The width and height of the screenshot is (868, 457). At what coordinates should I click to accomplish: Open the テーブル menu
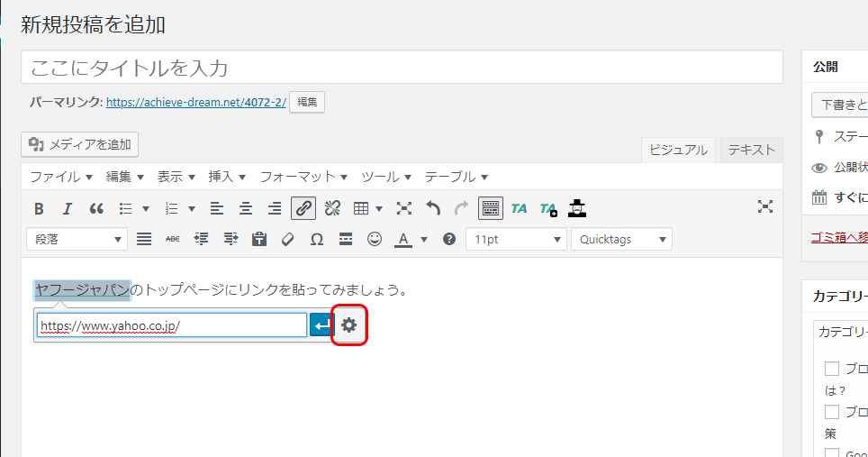(457, 177)
